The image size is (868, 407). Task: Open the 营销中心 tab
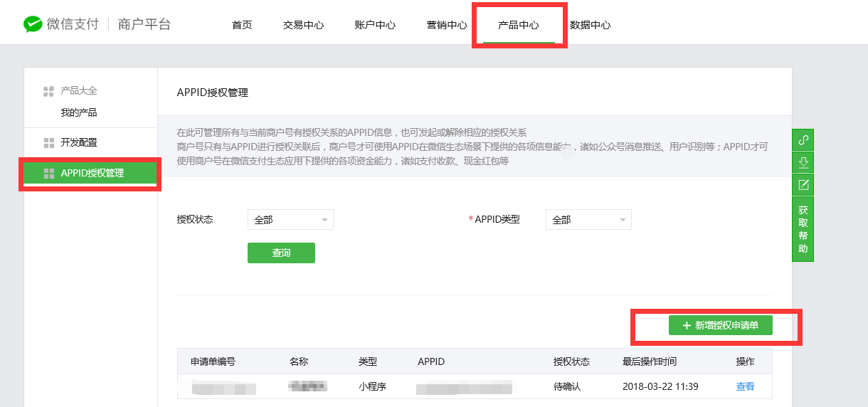tap(447, 25)
